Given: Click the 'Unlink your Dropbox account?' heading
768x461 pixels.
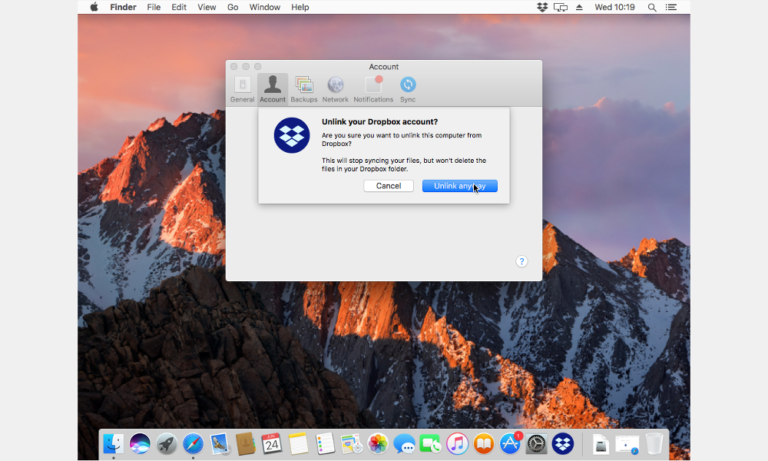Looking at the screenshot, I should point(380,121).
